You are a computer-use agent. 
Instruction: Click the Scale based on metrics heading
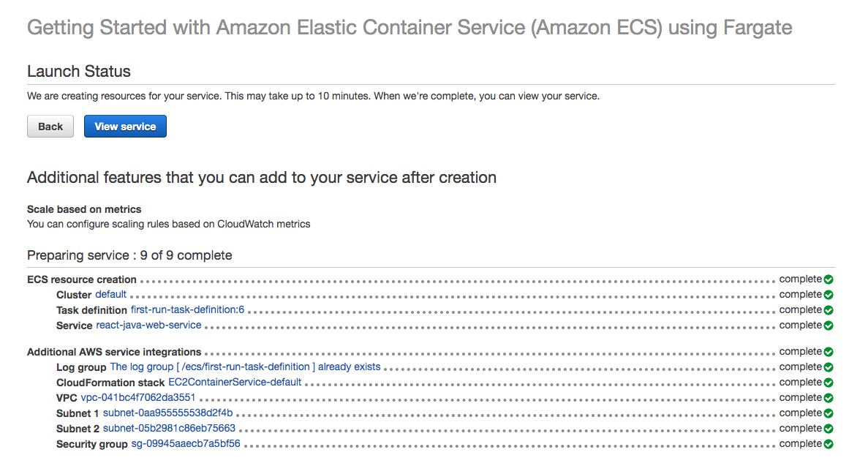click(x=84, y=209)
